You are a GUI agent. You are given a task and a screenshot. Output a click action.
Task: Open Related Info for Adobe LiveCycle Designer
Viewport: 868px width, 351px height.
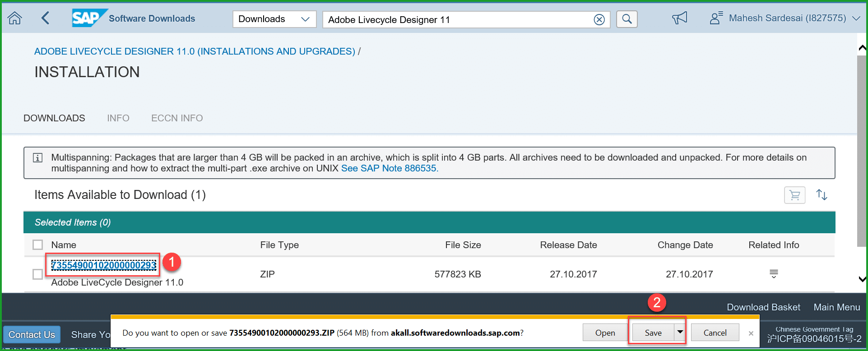(774, 274)
